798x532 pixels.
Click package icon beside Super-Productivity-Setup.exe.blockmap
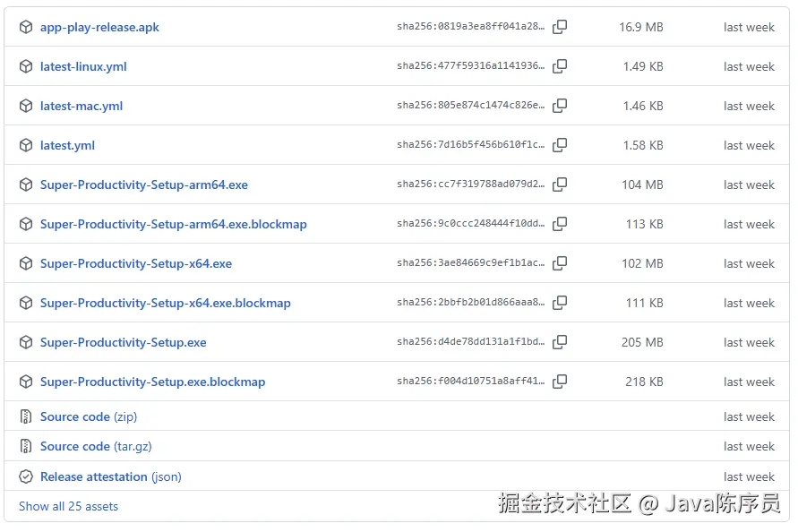point(26,382)
